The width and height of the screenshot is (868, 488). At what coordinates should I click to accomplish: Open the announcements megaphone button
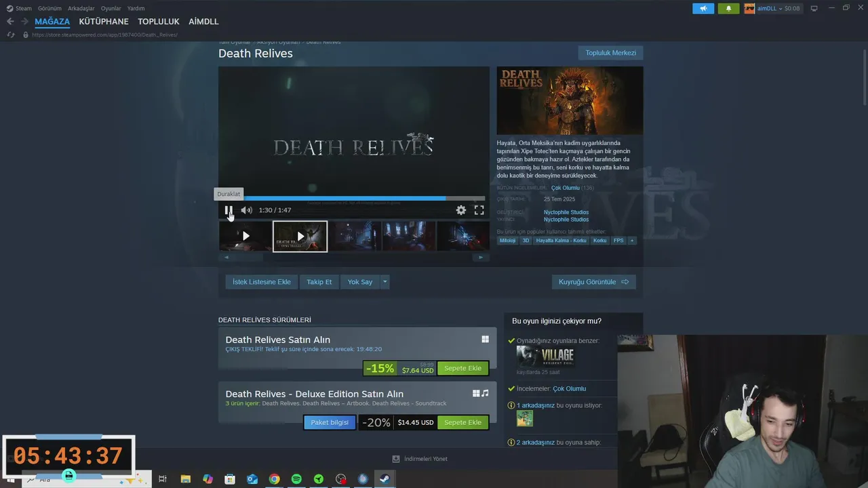coord(703,8)
